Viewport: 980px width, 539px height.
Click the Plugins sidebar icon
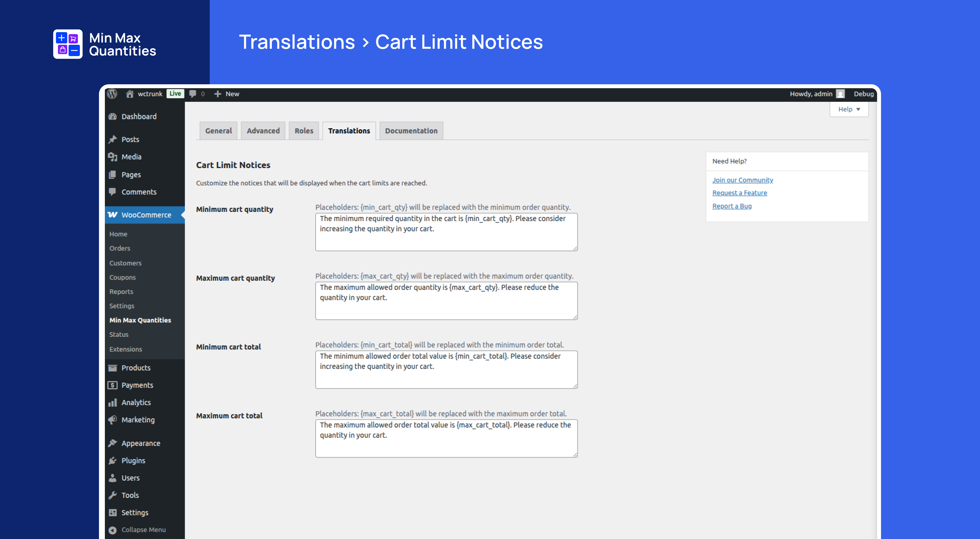[x=113, y=460]
